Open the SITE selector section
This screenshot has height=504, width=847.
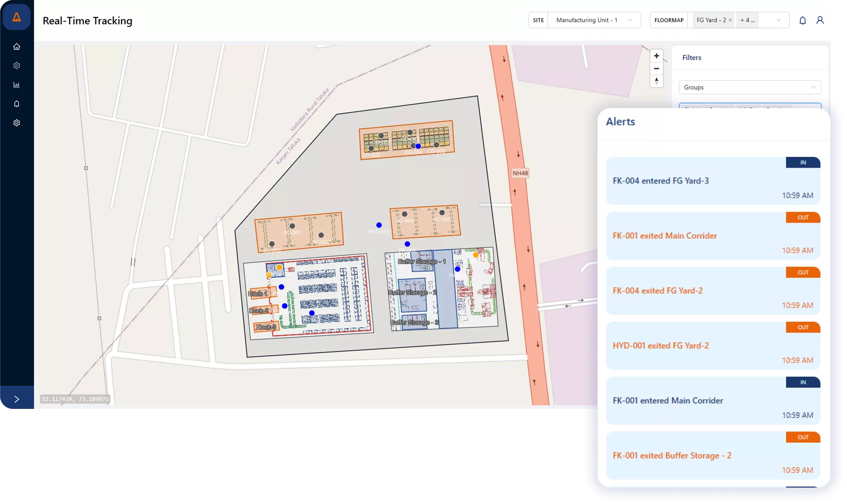(x=537, y=20)
